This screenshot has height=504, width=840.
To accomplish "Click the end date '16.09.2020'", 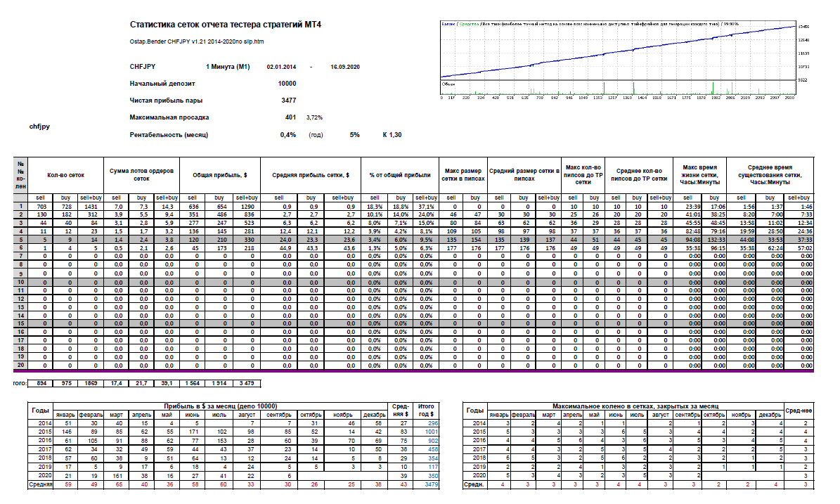I will pos(345,67).
